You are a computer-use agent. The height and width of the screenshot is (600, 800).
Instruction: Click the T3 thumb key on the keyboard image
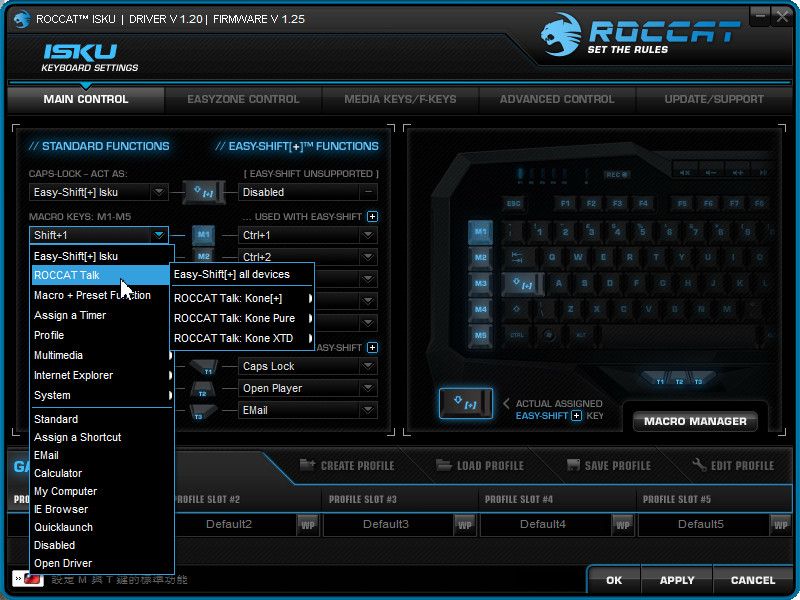point(699,380)
